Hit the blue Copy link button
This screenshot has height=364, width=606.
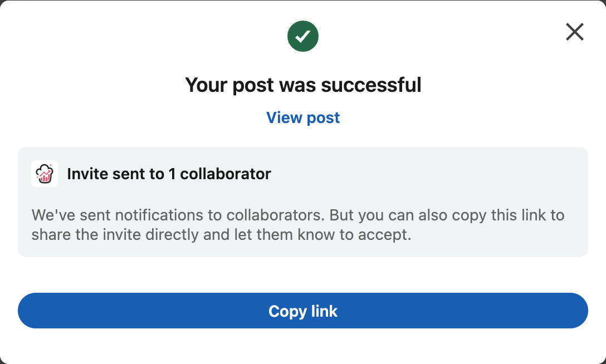pyautogui.click(x=303, y=311)
